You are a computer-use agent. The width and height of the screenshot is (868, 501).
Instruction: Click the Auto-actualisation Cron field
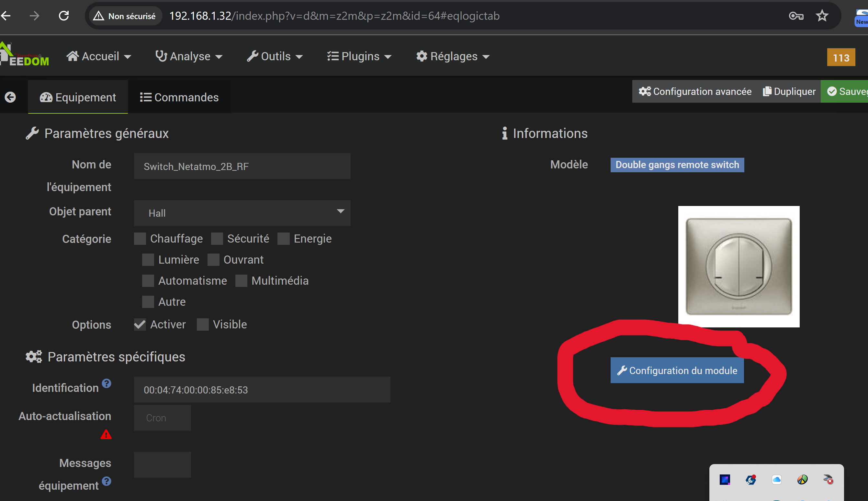click(162, 418)
